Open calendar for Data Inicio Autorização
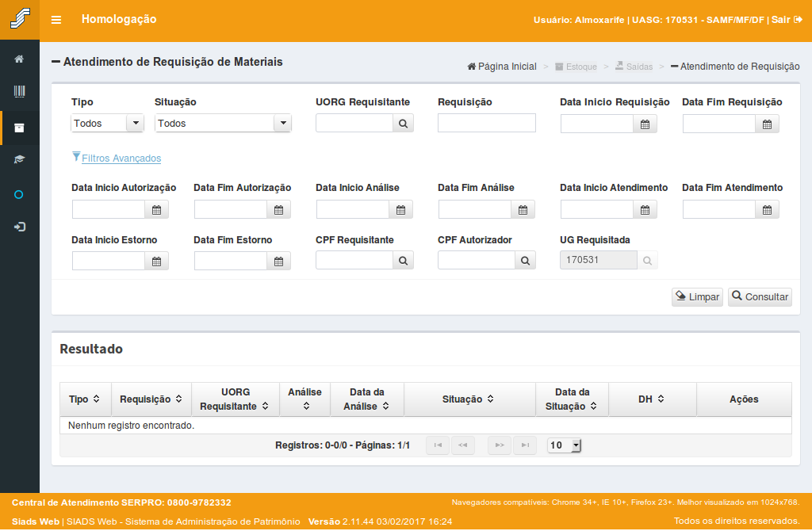812x531 pixels. 156,209
